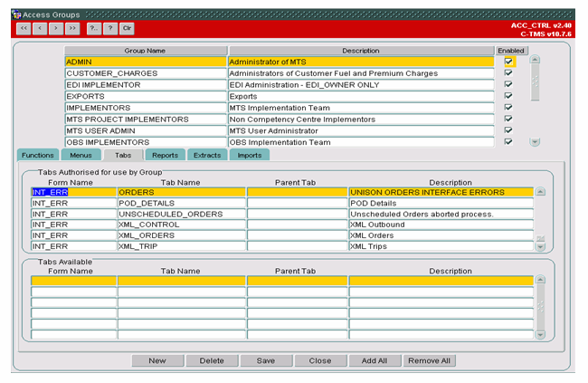The width and height of the screenshot is (588, 383).
Task: Click the Clr clear button
Action: [127, 28]
